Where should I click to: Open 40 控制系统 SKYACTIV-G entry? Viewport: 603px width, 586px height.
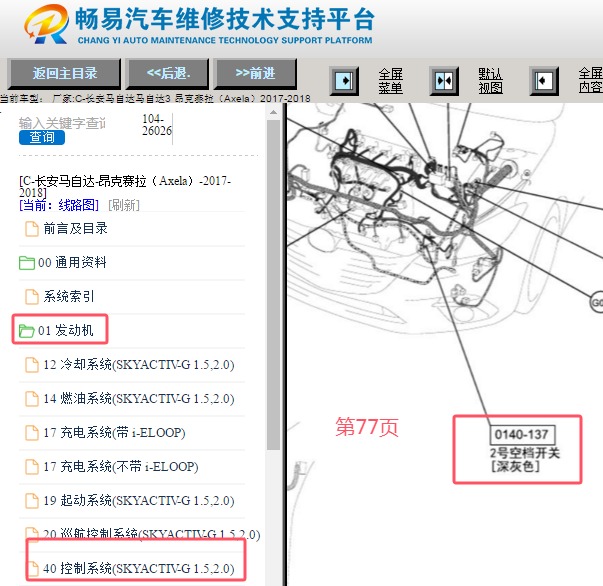click(x=139, y=568)
